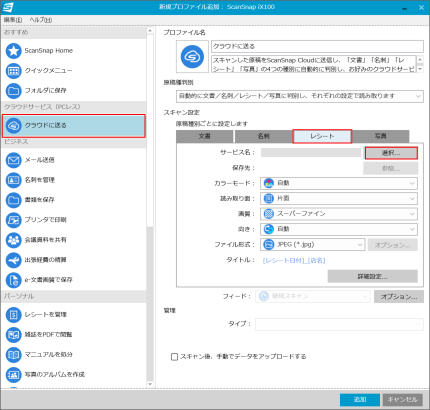The image size is (430, 410).
Task: Click the profile description text box
Action: point(314,64)
